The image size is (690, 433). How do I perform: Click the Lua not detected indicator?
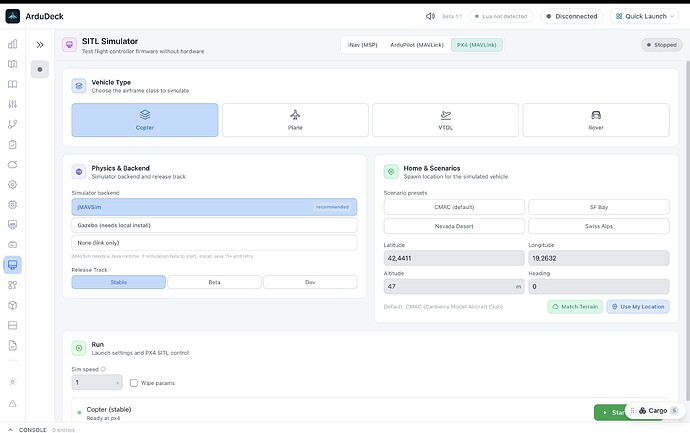501,16
